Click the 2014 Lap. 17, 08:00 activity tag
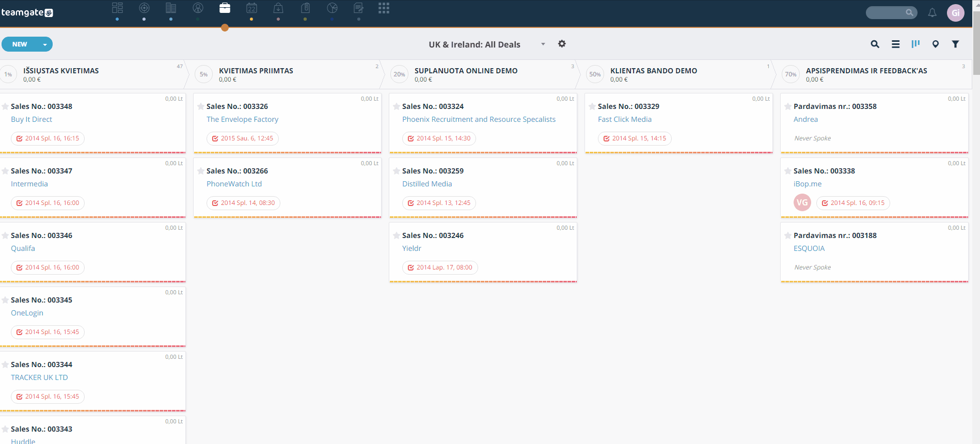Image resolution: width=980 pixels, height=444 pixels. click(440, 267)
